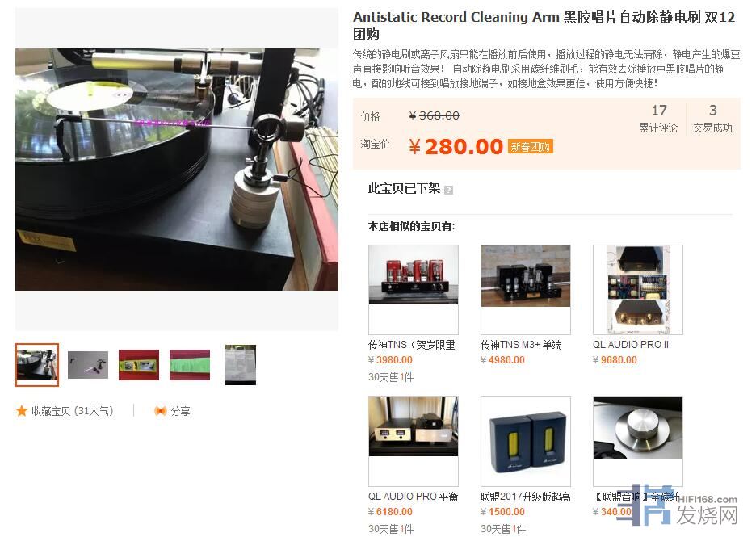
Task: Select the second thumbnail of the cleaning arm parts
Action: (88, 365)
